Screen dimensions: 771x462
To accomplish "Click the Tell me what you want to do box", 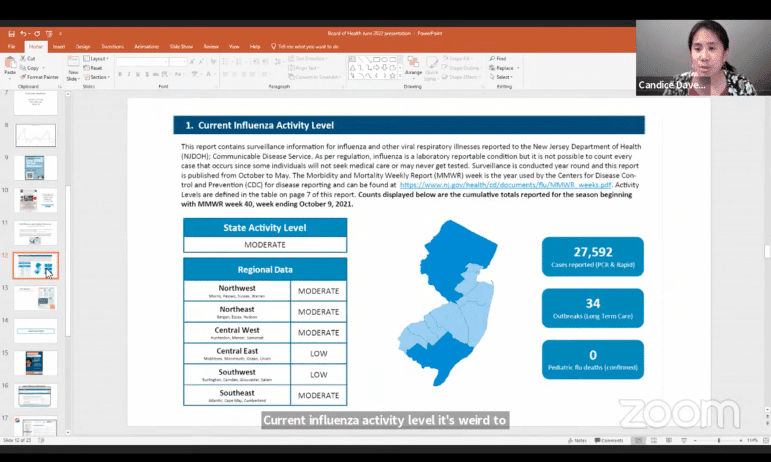I will point(305,47).
